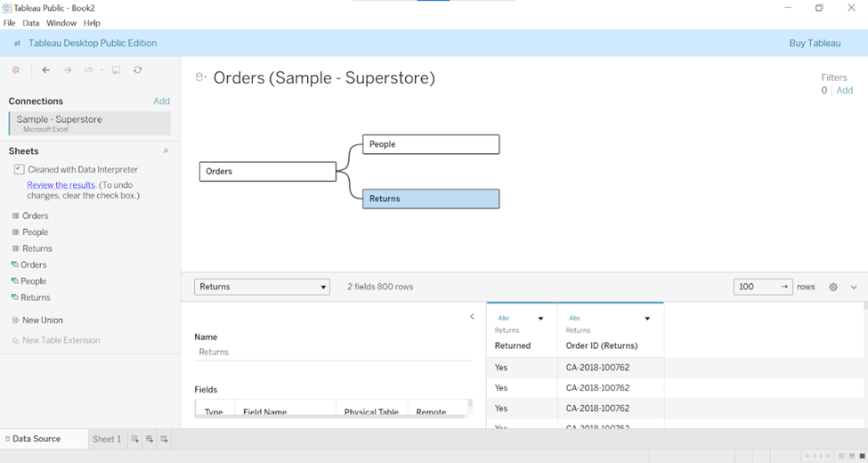
Task: Click the Tableau Desktop Public Edition banner text
Action: [x=93, y=44]
